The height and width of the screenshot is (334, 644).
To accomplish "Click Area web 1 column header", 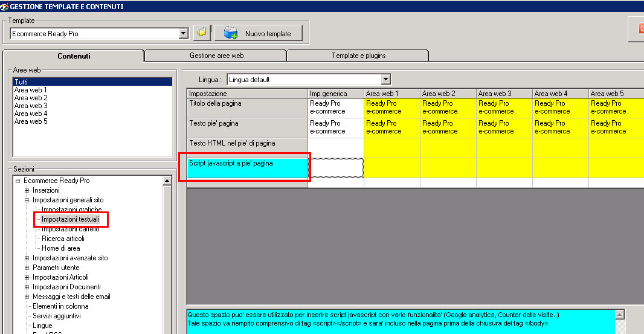I will (x=392, y=94).
